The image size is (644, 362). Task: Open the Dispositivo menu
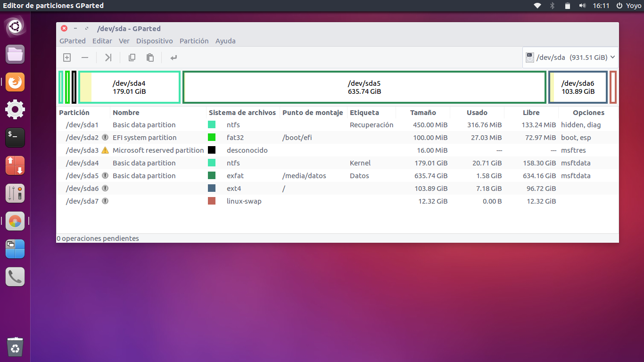coord(155,41)
